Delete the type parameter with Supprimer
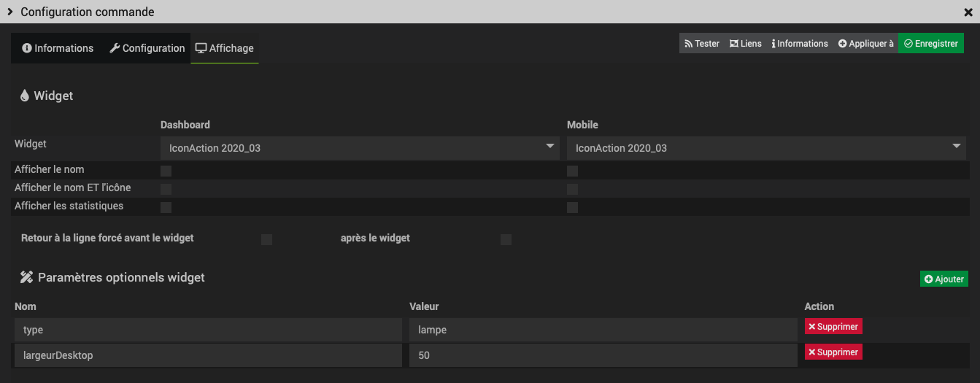The width and height of the screenshot is (980, 383). coord(833,326)
